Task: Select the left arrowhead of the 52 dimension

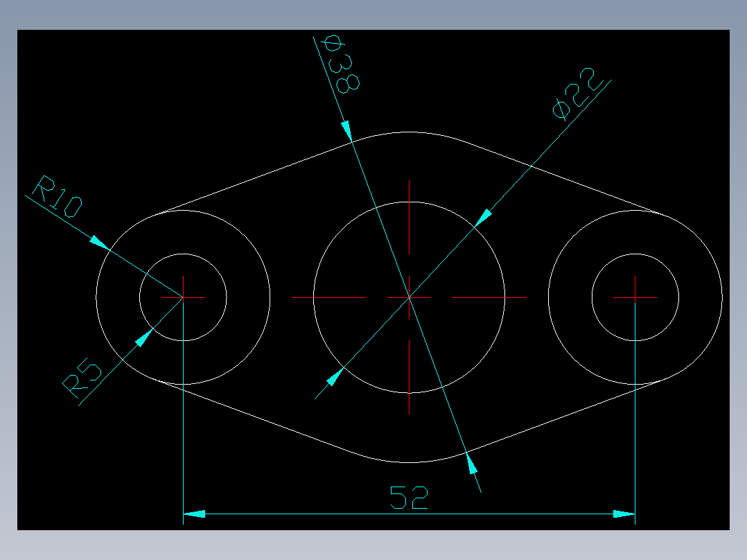Action: click(194, 514)
